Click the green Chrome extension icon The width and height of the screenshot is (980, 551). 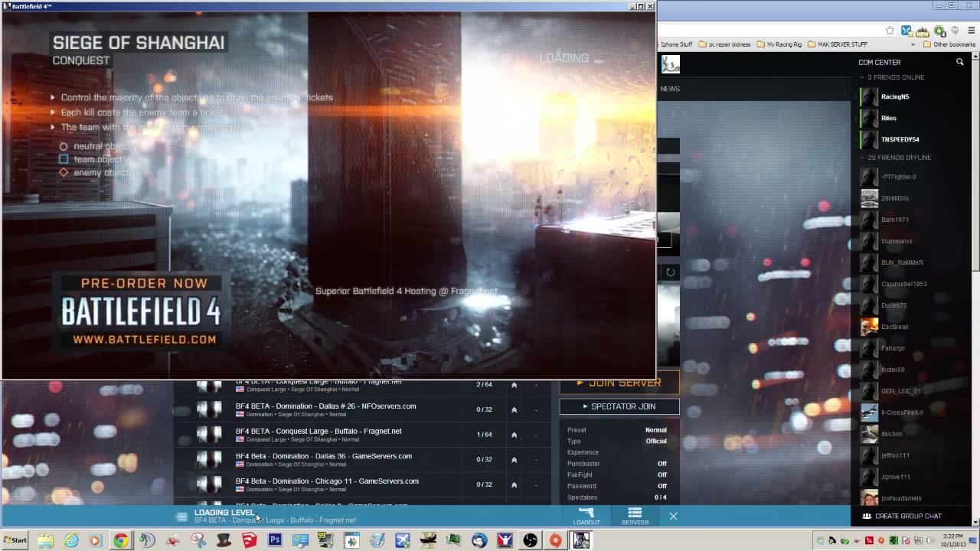coord(939,31)
